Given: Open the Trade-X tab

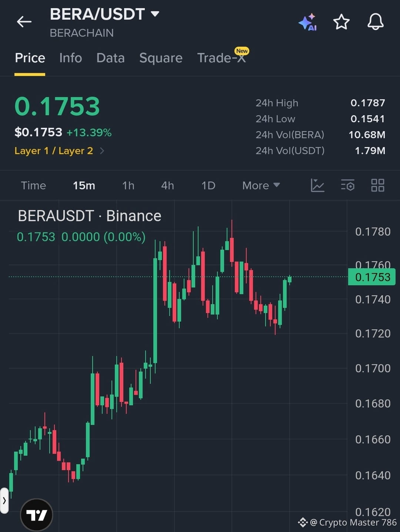Looking at the screenshot, I should pyautogui.click(x=221, y=58).
